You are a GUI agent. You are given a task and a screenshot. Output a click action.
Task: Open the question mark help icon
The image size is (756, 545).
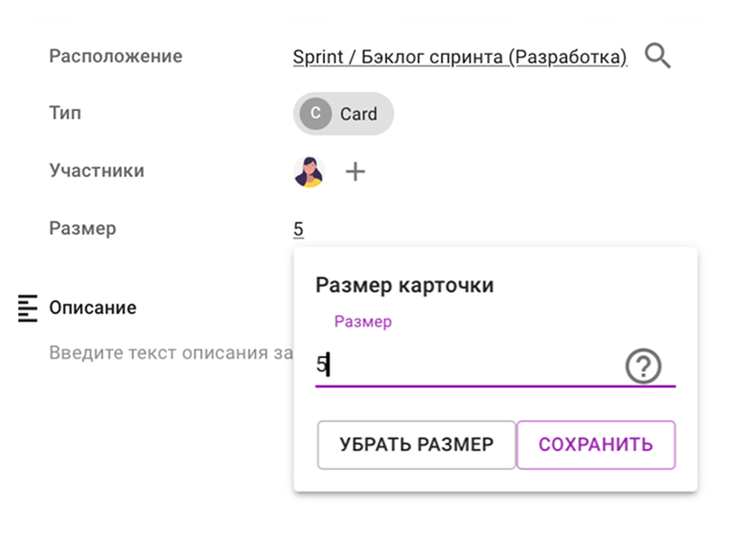click(x=643, y=366)
